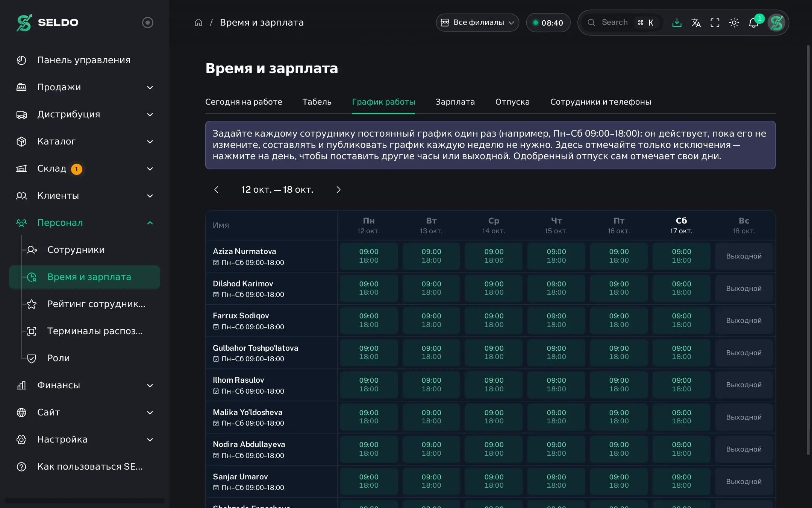The image size is (812, 508).
Task: Toggle fullscreen mode icon
Action: [x=715, y=23]
